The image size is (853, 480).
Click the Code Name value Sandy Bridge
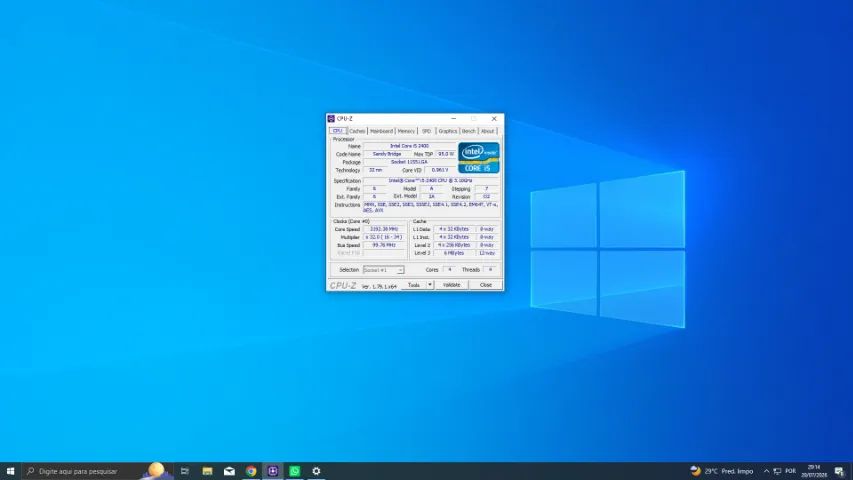(x=387, y=154)
